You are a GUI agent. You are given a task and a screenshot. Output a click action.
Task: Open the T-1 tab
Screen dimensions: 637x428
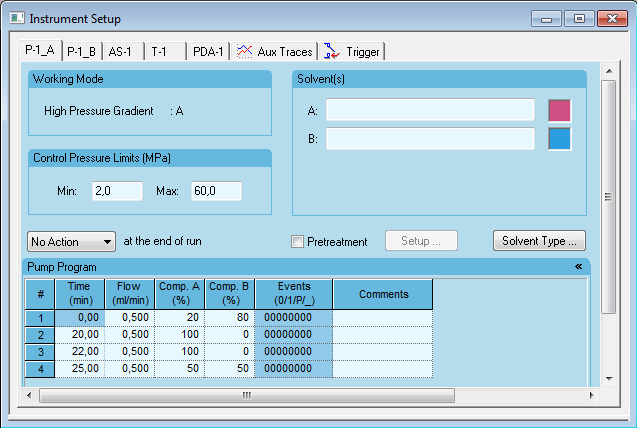tap(160, 52)
